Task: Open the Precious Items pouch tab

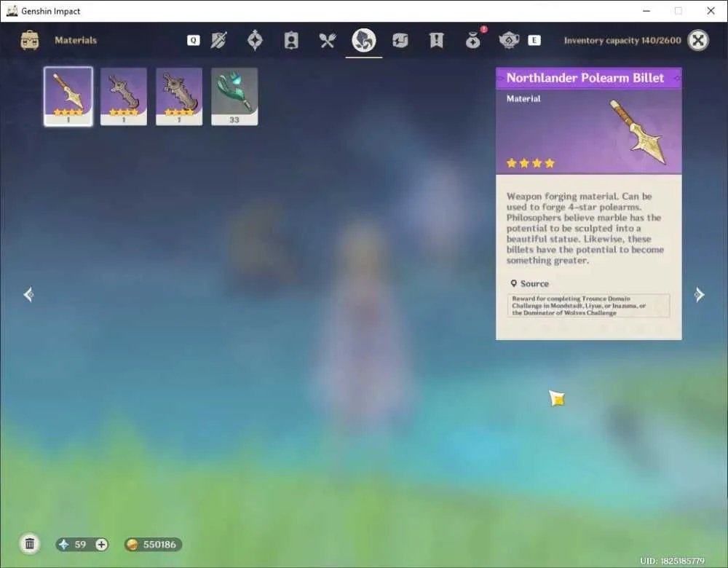Action: (472, 41)
